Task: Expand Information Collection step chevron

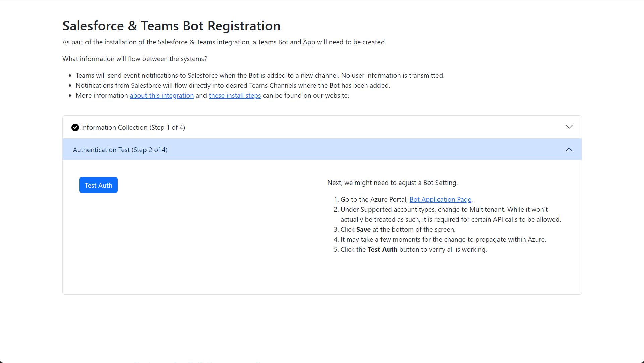Action: pyautogui.click(x=569, y=127)
